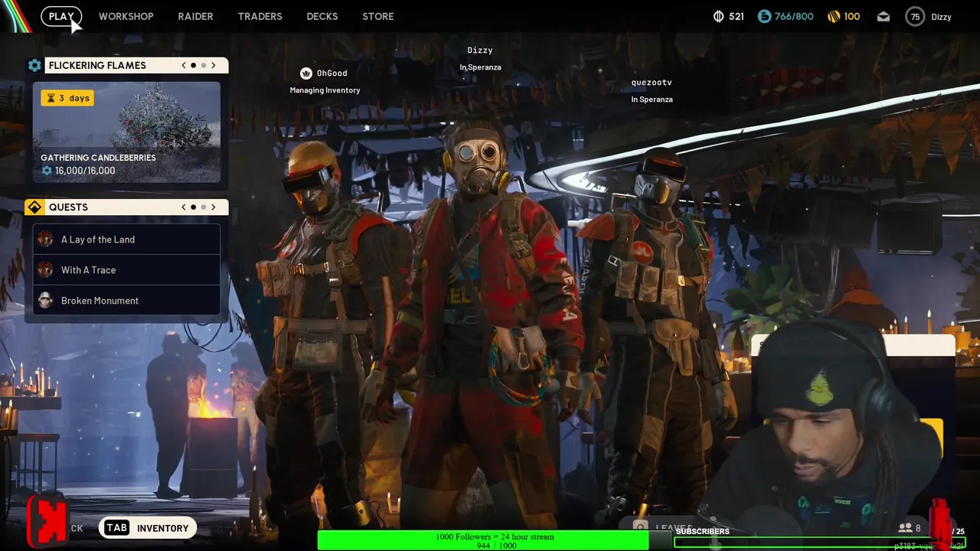Viewport: 980px width, 551px height.
Task: Switch to the WORKSHOP tab
Action: click(x=126, y=16)
